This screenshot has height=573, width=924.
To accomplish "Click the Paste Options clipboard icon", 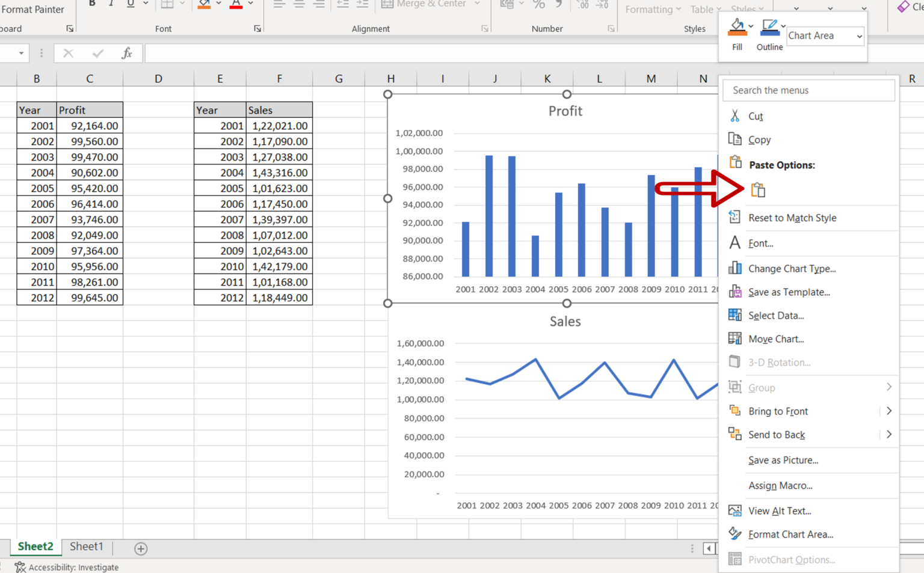I will (758, 189).
